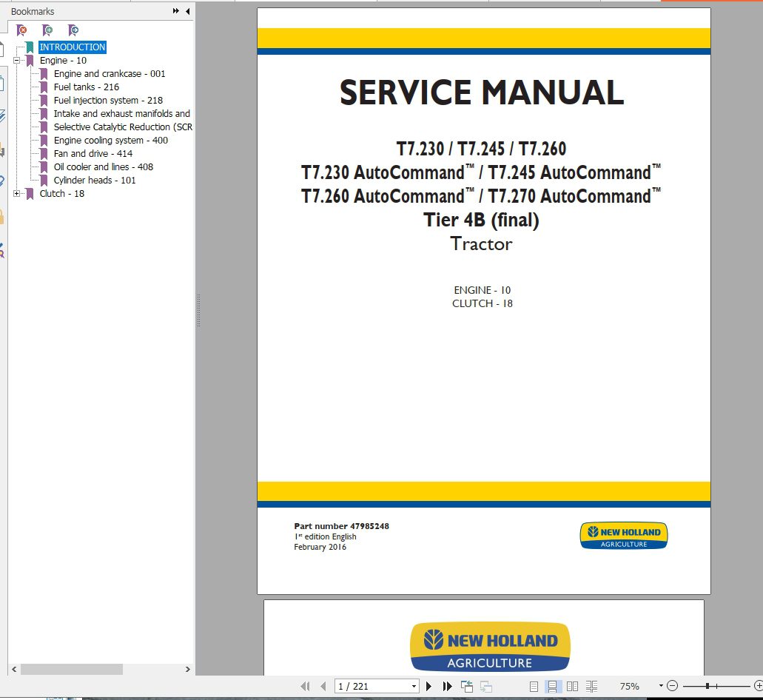Screen dimensions: 763x700
Task: Click the Bookmarks panel title
Action: (x=33, y=11)
